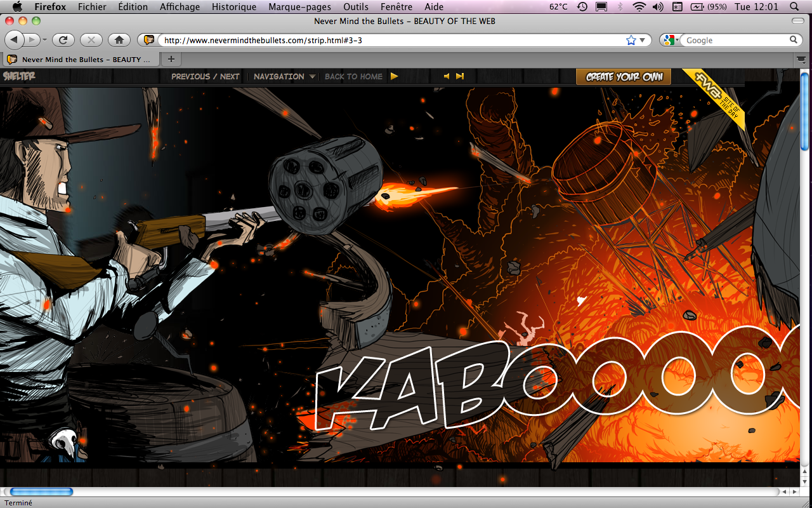The height and width of the screenshot is (508, 812).
Task: Click the scroll right arrow at bottom
Action: coord(796,491)
